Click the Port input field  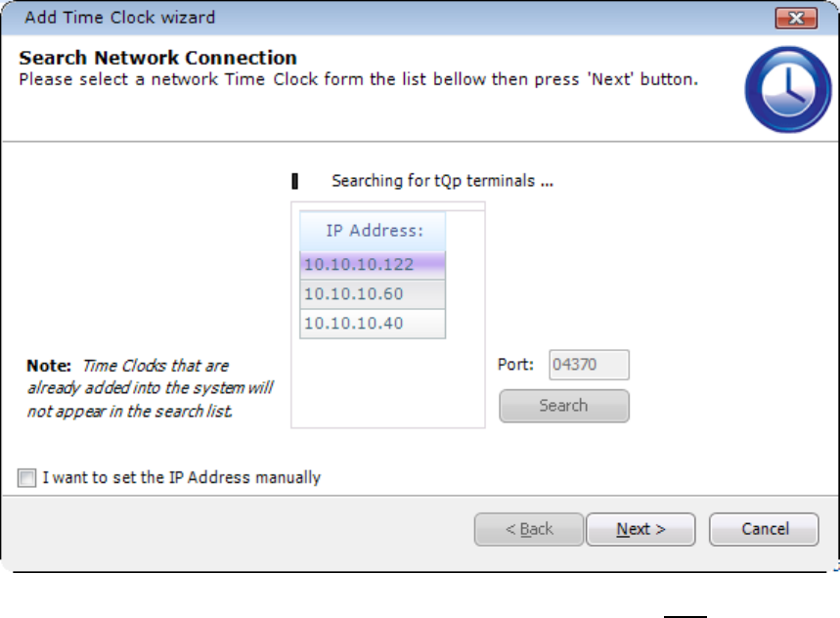click(x=588, y=366)
